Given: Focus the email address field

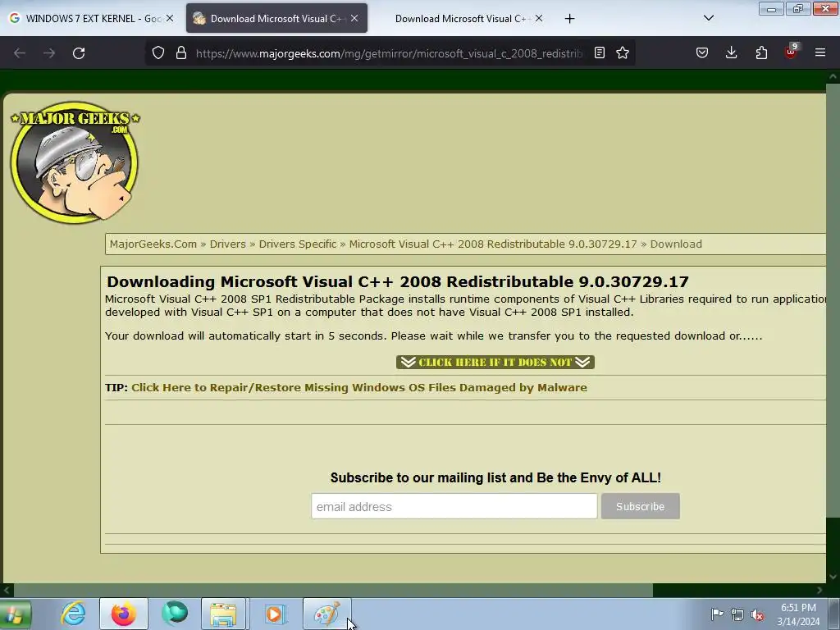Looking at the screenshot, I should click(454, 506).
